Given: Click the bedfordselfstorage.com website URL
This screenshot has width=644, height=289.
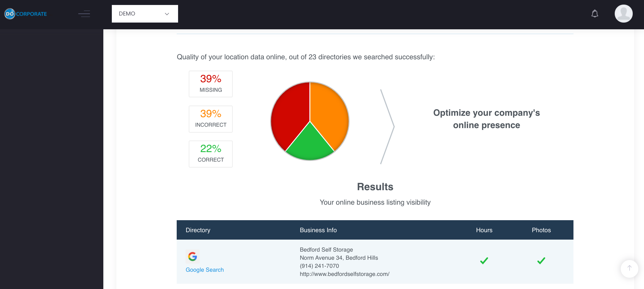Looking at the screenshot, I should [x=344, y=274].
